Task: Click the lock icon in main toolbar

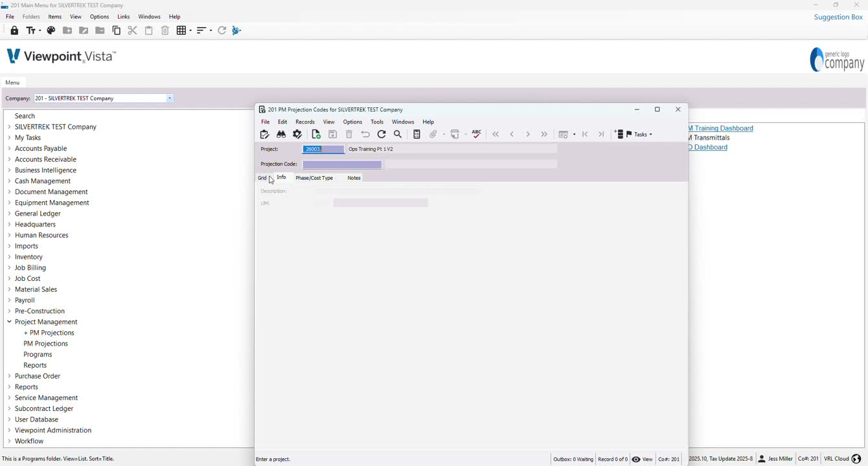Action: tap(14, 30)
